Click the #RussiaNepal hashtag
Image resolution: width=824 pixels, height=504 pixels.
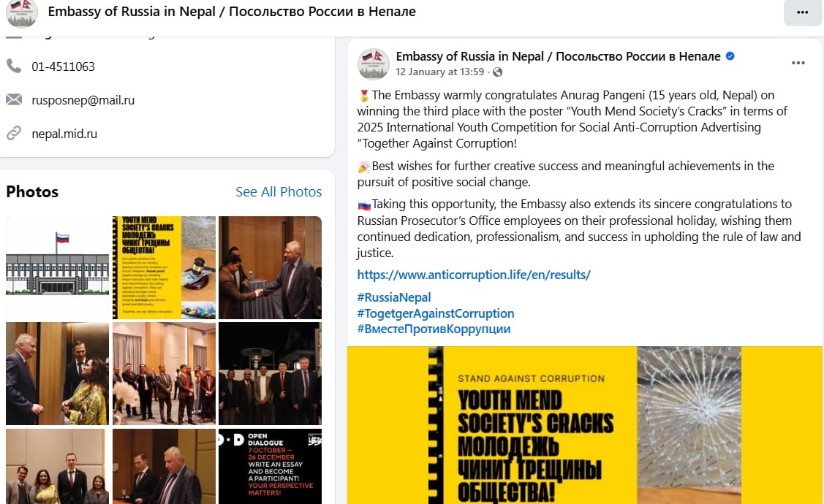click(x=393, y=297)
